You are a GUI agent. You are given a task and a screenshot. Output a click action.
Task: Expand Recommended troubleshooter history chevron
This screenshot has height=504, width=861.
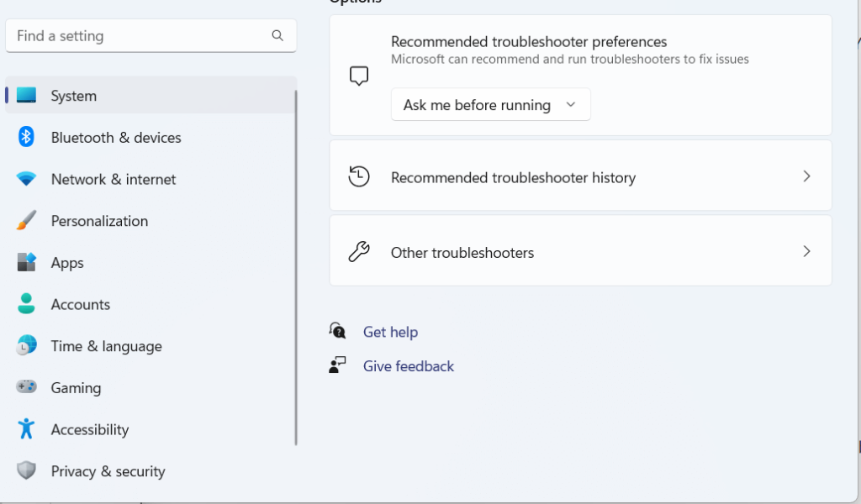pyautogui.click(x=806, y=176)
